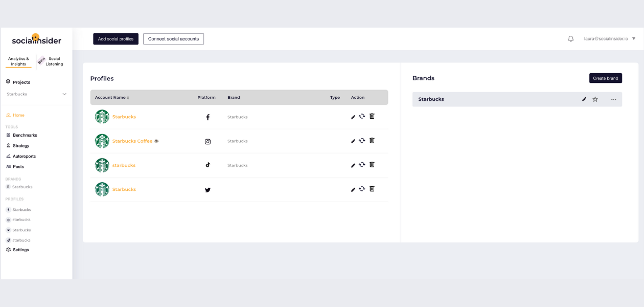Open Autoreports tool

(21, 156)
